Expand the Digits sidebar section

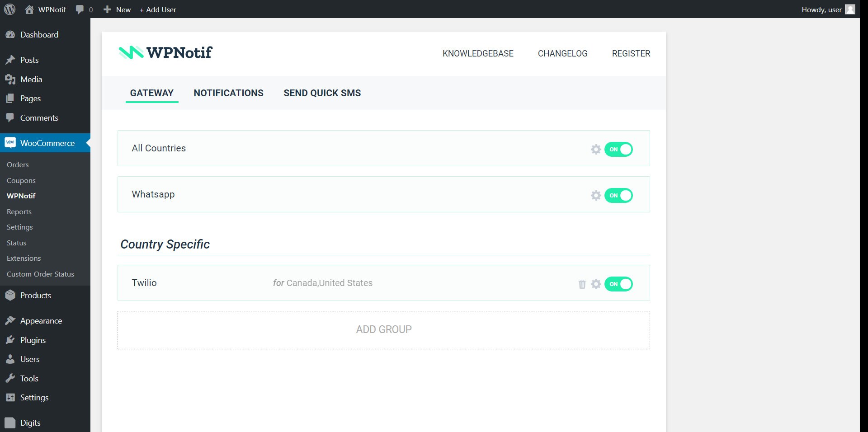pos(30,423)
